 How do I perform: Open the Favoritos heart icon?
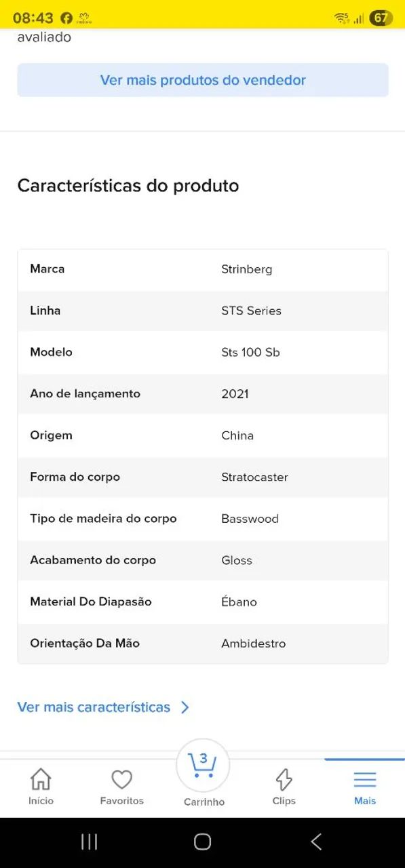[x=121, y=780]
